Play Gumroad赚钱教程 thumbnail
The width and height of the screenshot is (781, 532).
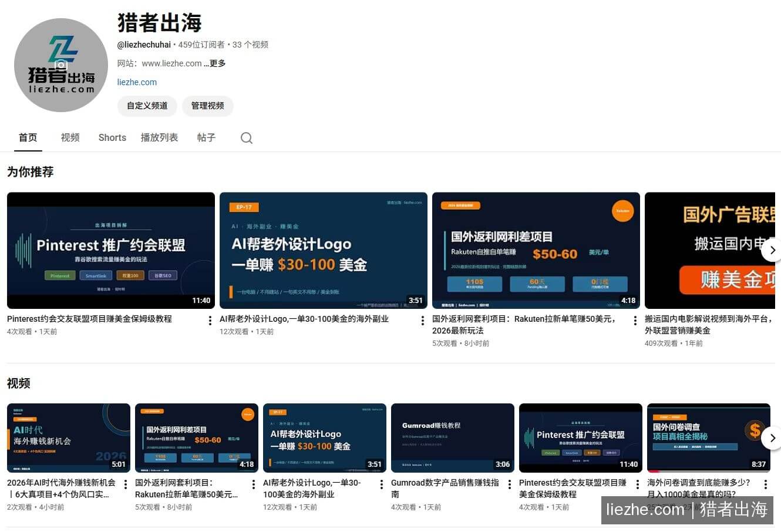pos(453,438)
